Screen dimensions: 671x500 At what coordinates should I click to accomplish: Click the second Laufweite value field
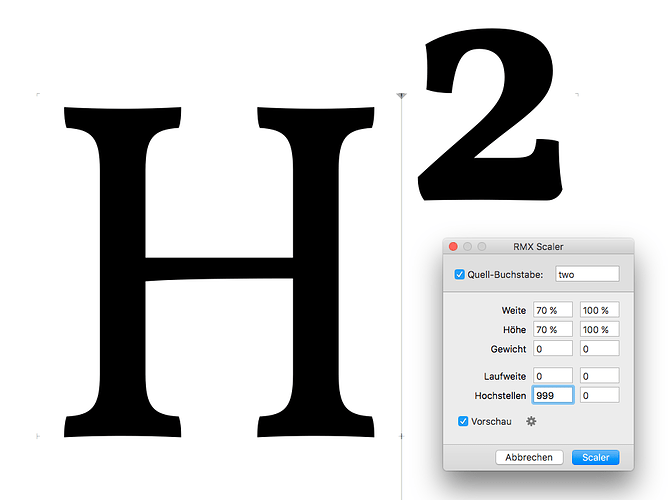600,375
